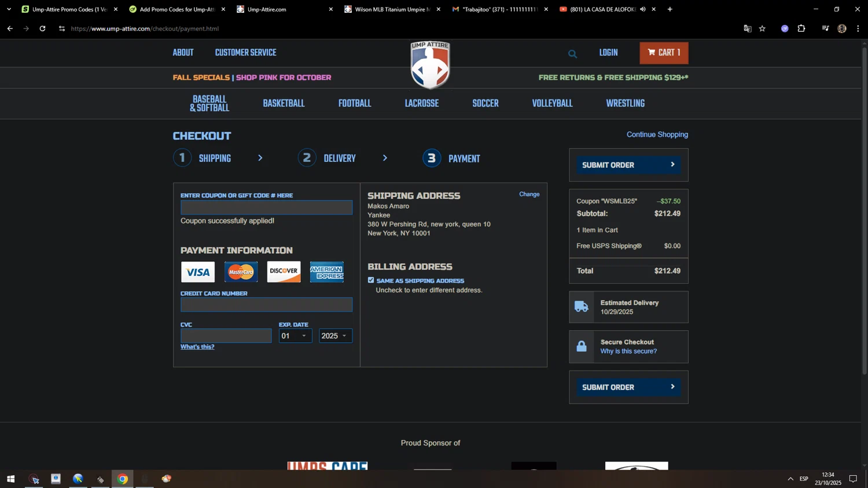Image resolution: width=868 pixels, height=488 pixels.
Task: Open the Volleyball category menu
Action: coord(553,104)
